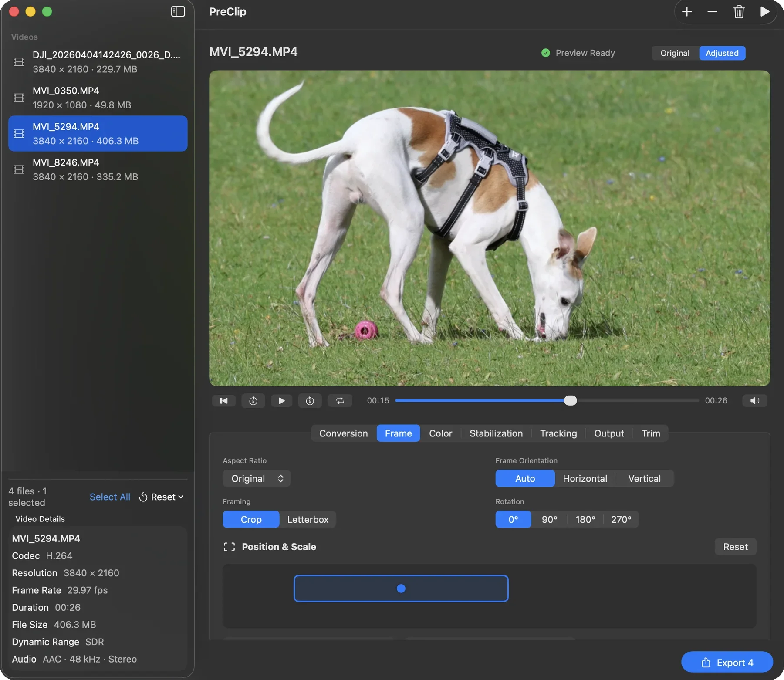Set frame orientation to Horizontal
The width and height of the screenshot is (784, 680).
(x=585, y=478)
